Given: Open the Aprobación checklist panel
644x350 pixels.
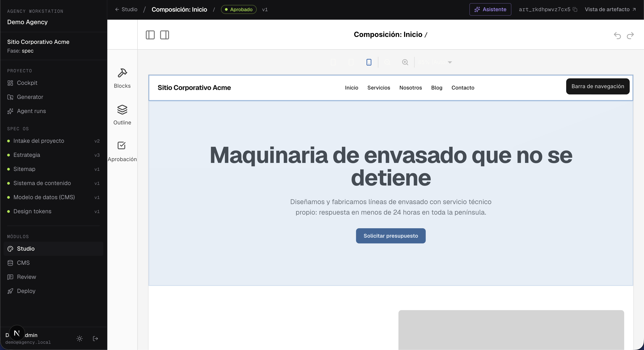Looking at the screenshot, I should [122, 152].
